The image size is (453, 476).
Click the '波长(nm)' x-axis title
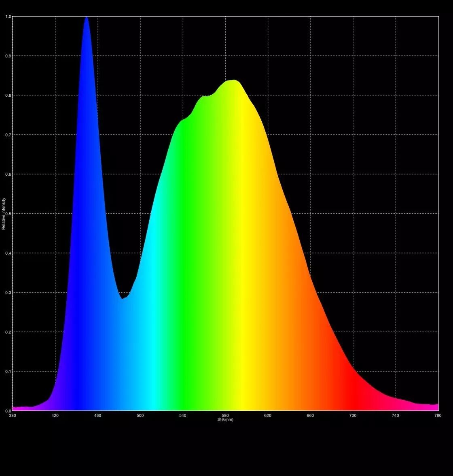225,419
